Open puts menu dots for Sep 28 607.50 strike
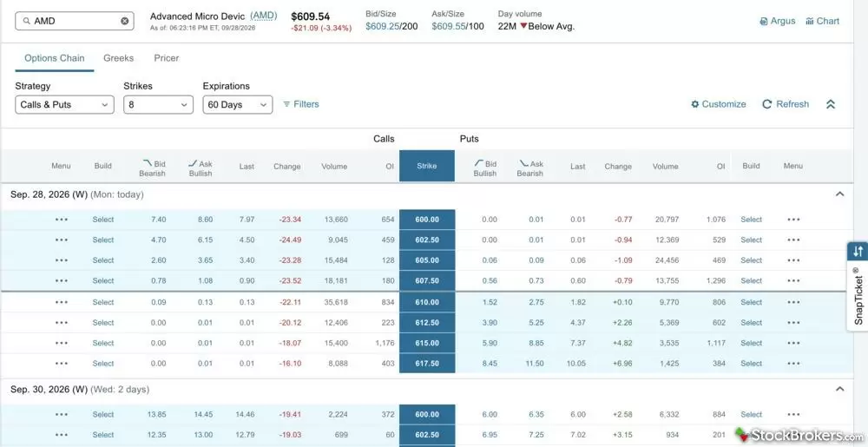Image resolution: width=868 pixels, height=447 pixels. 793,281
